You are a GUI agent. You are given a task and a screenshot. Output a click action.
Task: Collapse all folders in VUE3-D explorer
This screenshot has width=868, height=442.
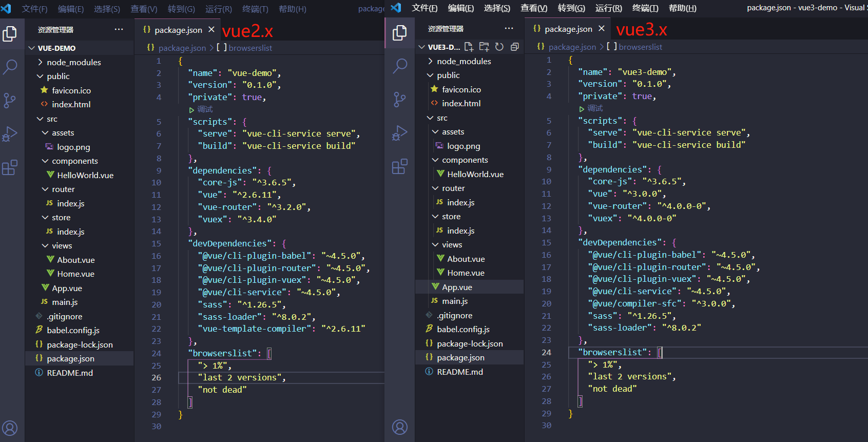(515, 47)
